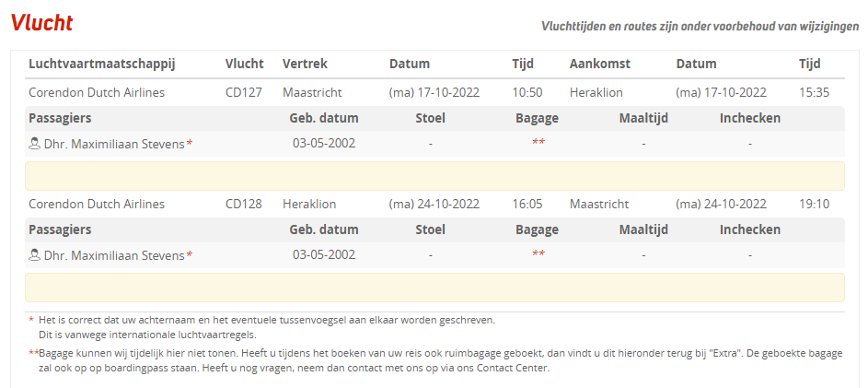
Task: Select the Luchtvaartmaatschappij column header
Action: pos(102,65)
